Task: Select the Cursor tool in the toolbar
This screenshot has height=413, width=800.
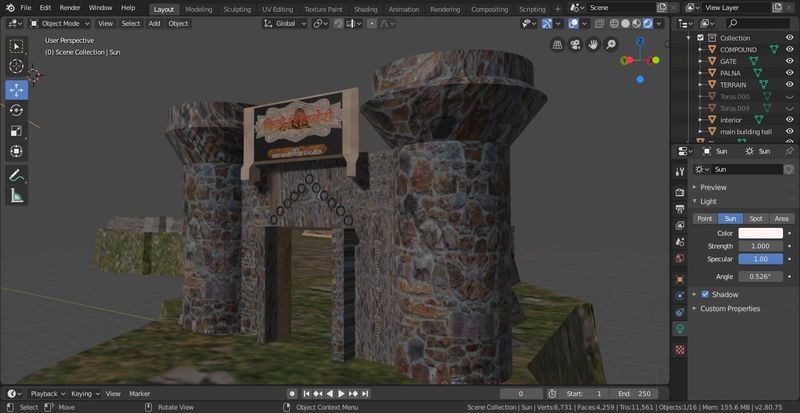Action: (16, 66)
